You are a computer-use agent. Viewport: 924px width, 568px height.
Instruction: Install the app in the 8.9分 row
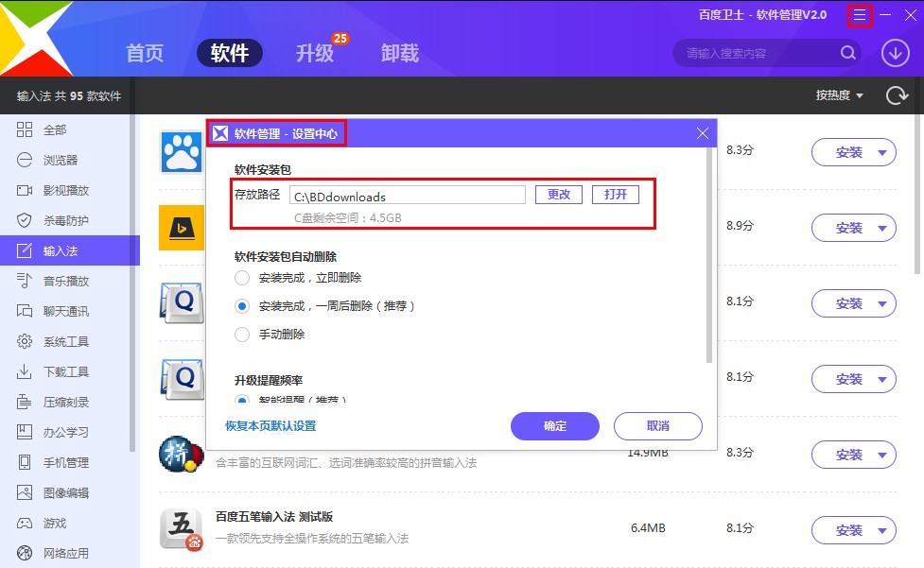point(848,228)
